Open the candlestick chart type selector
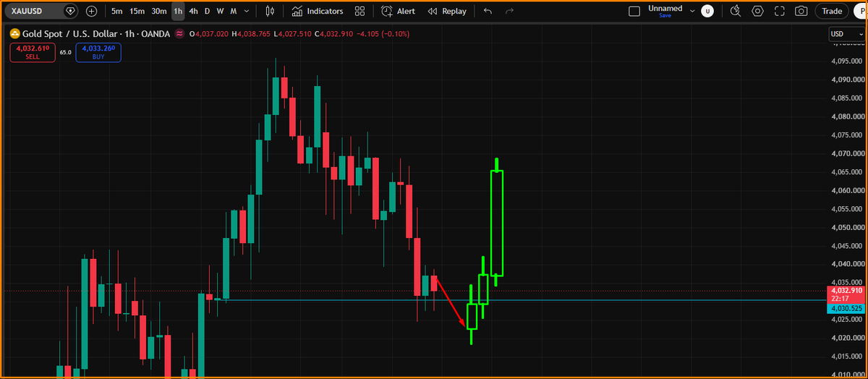Screen dimensions: 868x379 [x=271, y=12]
